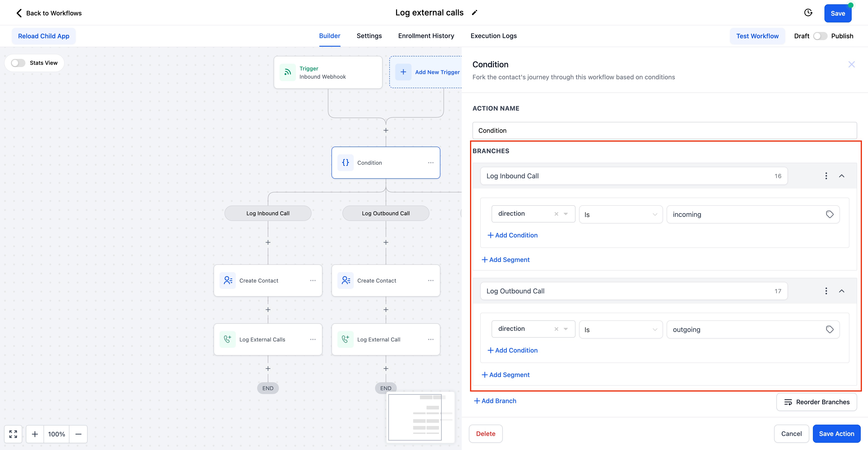Image resolution: width=868 pixels, height=450 pixels.
Task: Open the Execution Logs tab
Action: 493,36
